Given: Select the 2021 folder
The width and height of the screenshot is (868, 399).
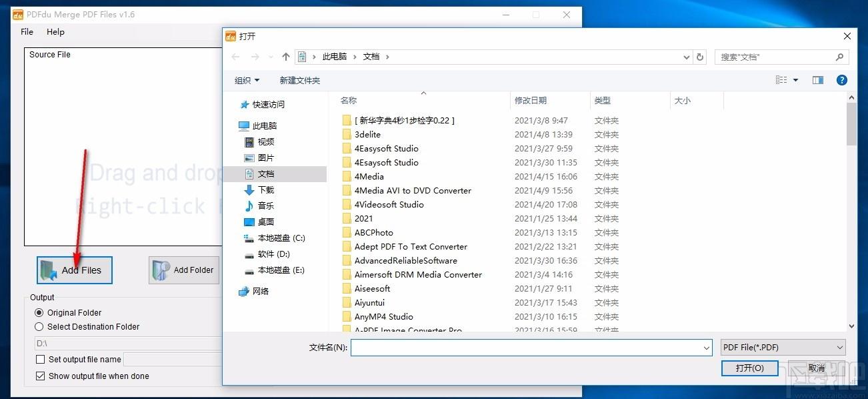Looking at the screenshot, I should point(363,218).
